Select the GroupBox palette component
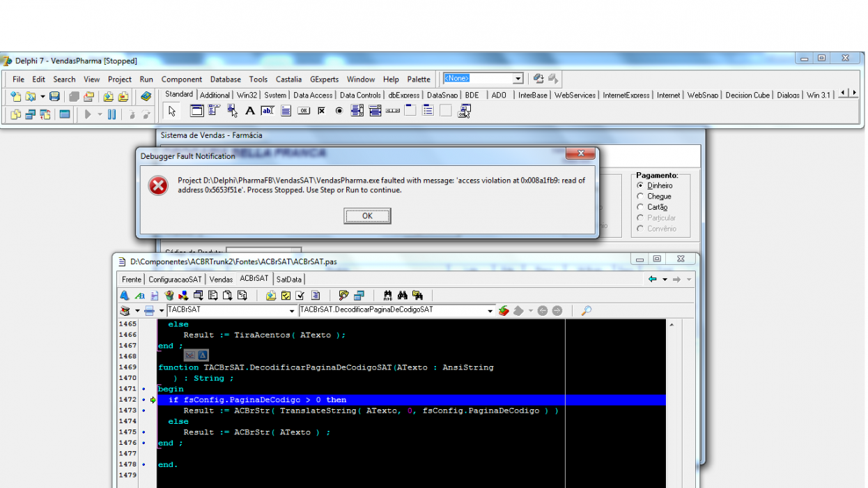 tap(410, 110)
